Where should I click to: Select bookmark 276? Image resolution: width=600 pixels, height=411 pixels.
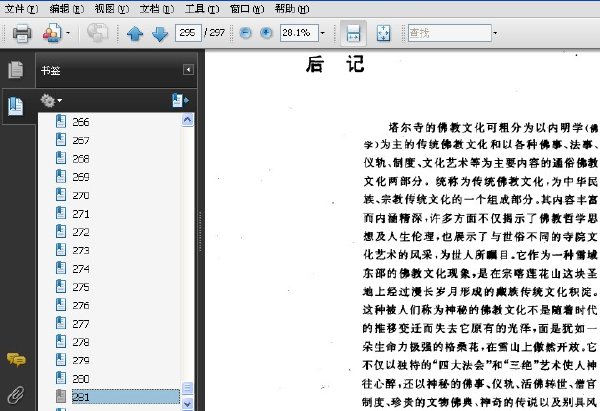click(81, 305)
